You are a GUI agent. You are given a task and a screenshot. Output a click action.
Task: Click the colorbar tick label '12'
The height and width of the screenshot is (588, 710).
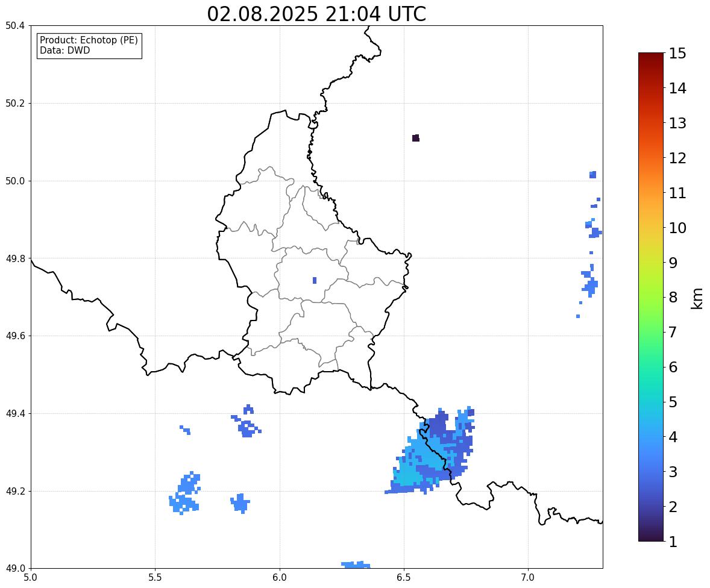point(677,158)
